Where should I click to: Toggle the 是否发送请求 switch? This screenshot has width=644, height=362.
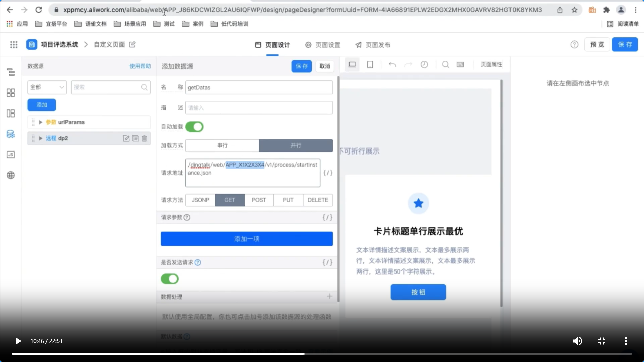point(170,279)
